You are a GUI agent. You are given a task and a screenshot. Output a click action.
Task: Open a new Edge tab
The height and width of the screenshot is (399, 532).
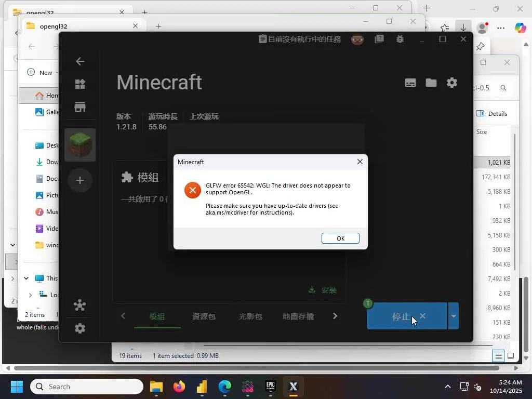click(x=427, y=8)
